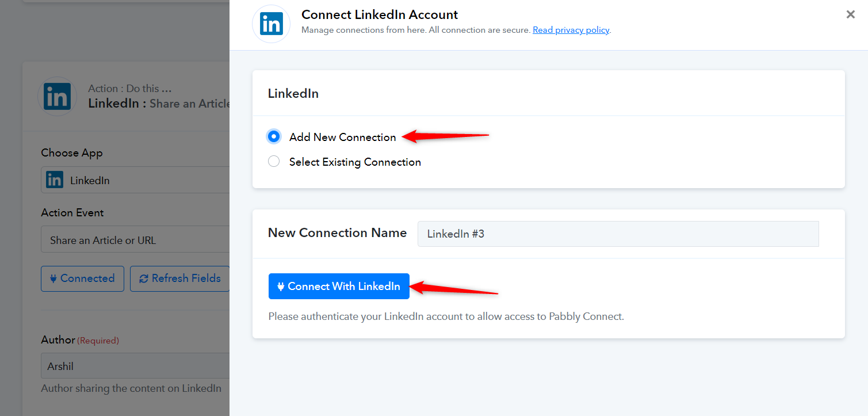The width and height of the screenshot is (868, 416).
Task: Click the Select Existing Connection label text
Action: tap(355, 162)
